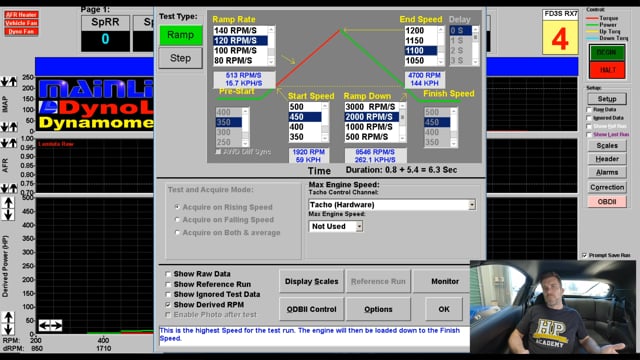Viewport: 640px width, 360px height.
Task: Click the Setup button in the right panel
Action: coord(607,99)
